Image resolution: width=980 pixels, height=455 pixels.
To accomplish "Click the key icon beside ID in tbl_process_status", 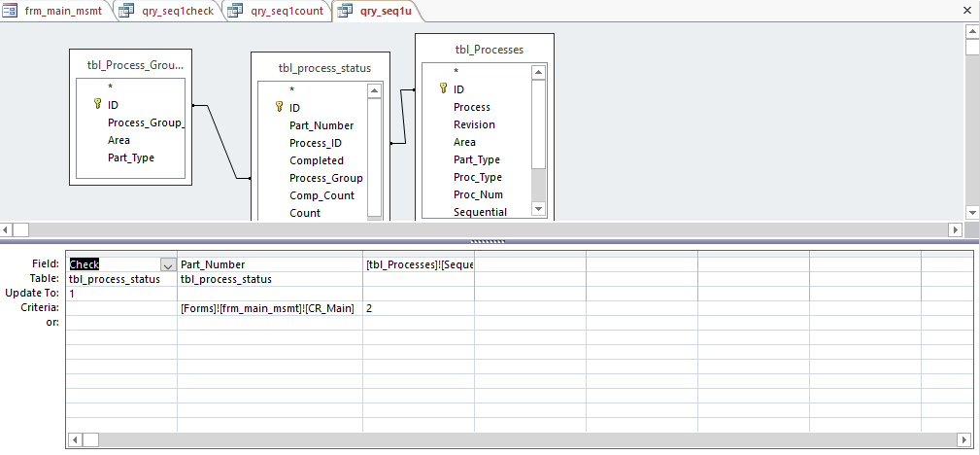I will pos(280,107).
